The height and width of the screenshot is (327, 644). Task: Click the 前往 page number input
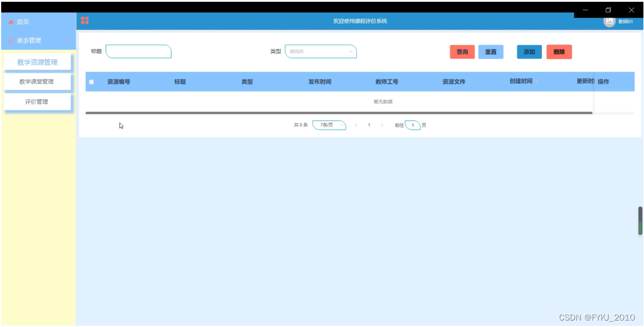[x=413, y=125]
